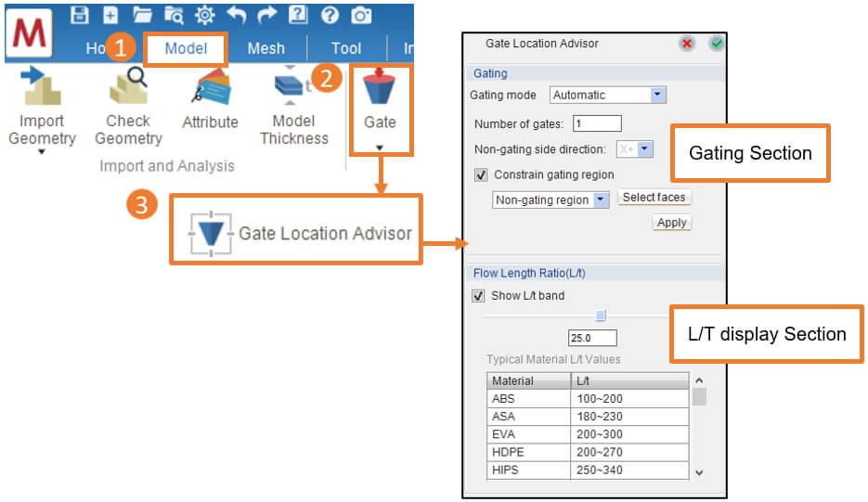Click the camera screenshot icon
Screen dimensions: 868x502
[x=360, y=14]
